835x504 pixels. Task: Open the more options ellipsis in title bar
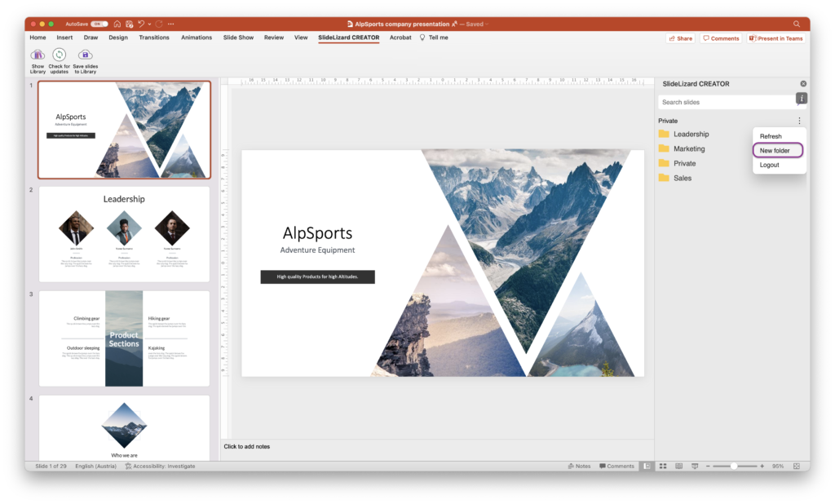pyautogui.click(x=171, y=24)
